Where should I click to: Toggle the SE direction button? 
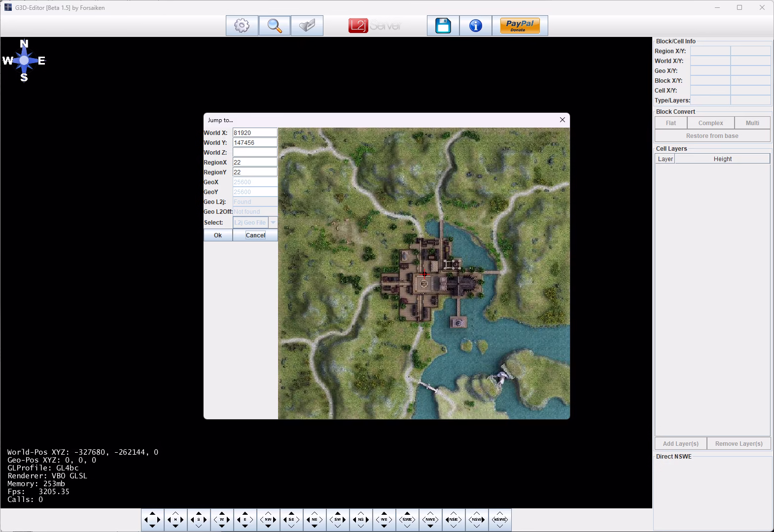click(291, 520)
